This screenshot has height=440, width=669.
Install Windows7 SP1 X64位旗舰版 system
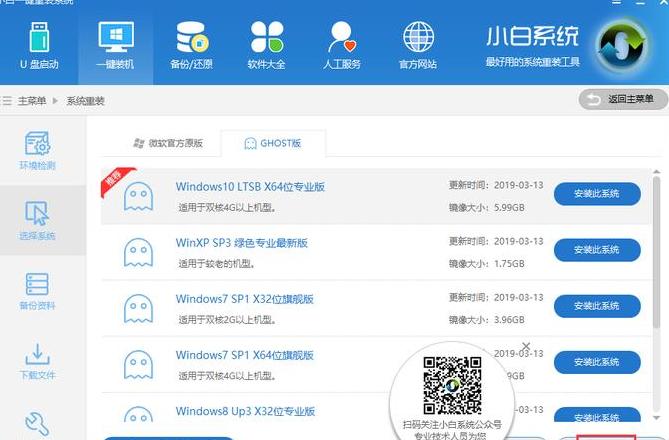[x=597, y=362]
